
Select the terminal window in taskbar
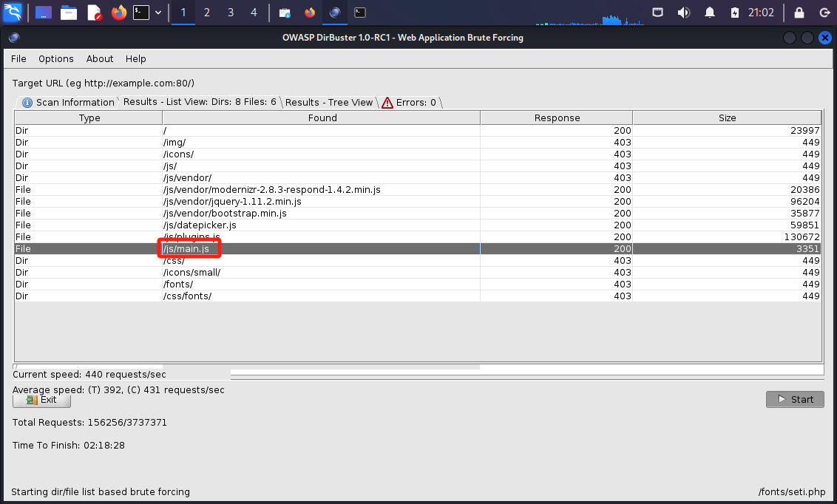pyautogui.click(x=360, y=13)
